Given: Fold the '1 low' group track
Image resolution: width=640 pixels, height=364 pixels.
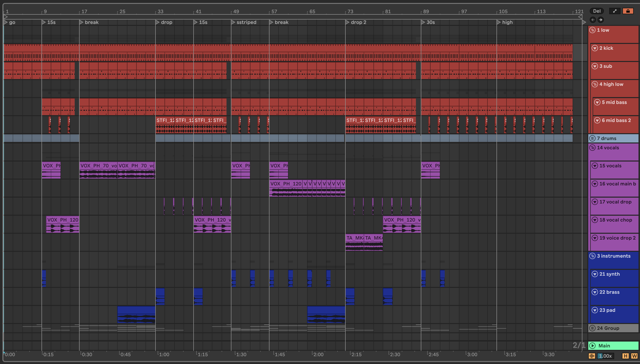Looking at the screenshot, I should pyautogui.click(x=592, y=30).
